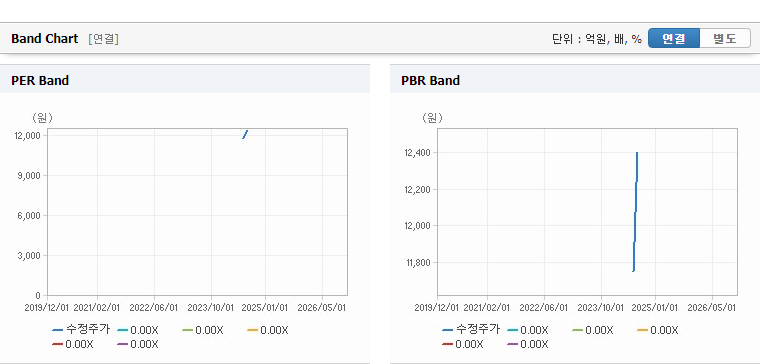The height and width of the screenshot is (364, 760).
Task: Click the 12,000 axis label in PER Band
Action: point(27,135)
